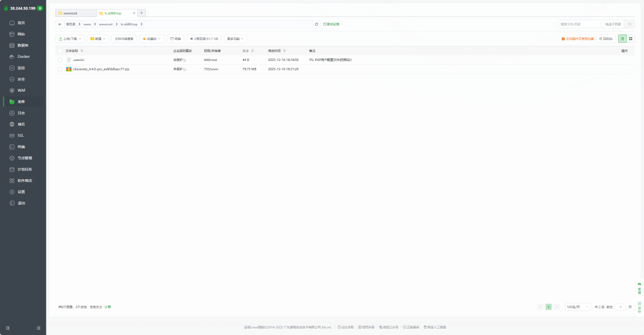Expand the 上传/下载 upload/download dropdown

tap(70, 38)
